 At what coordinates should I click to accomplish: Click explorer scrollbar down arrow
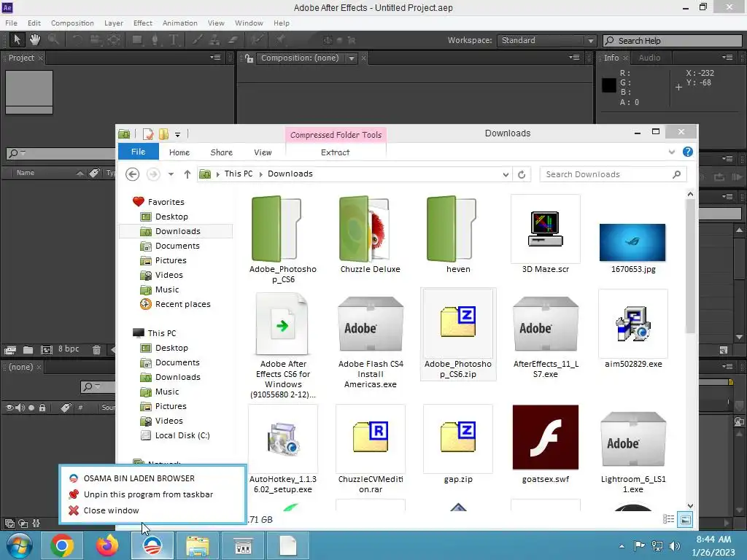(x=690, y=506)
